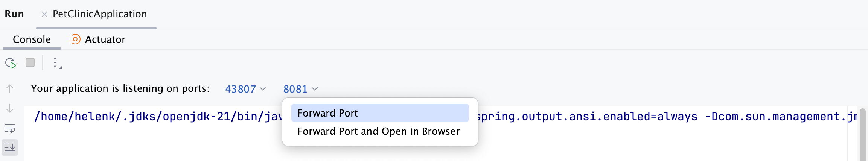Rerun the PetClinicApplication
The height and width of the screenshot is (161, 868).
click(11, 63)
